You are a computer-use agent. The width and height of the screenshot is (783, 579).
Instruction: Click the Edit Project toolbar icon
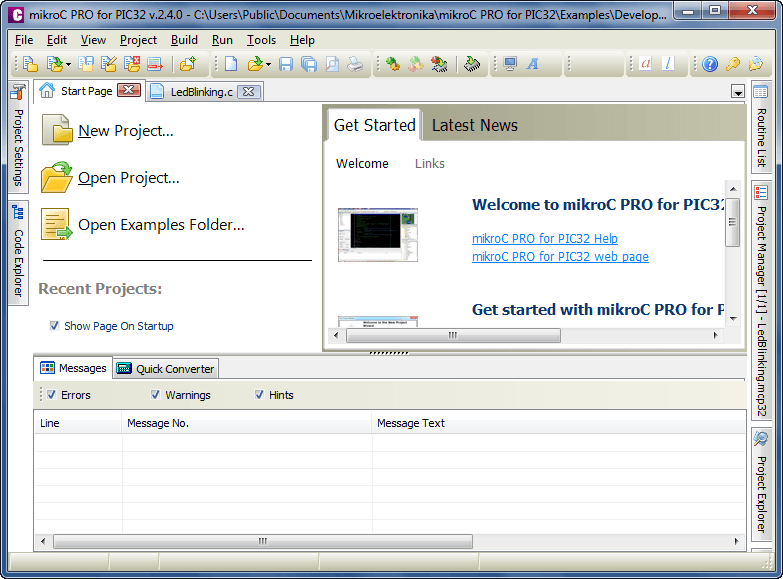108,64
